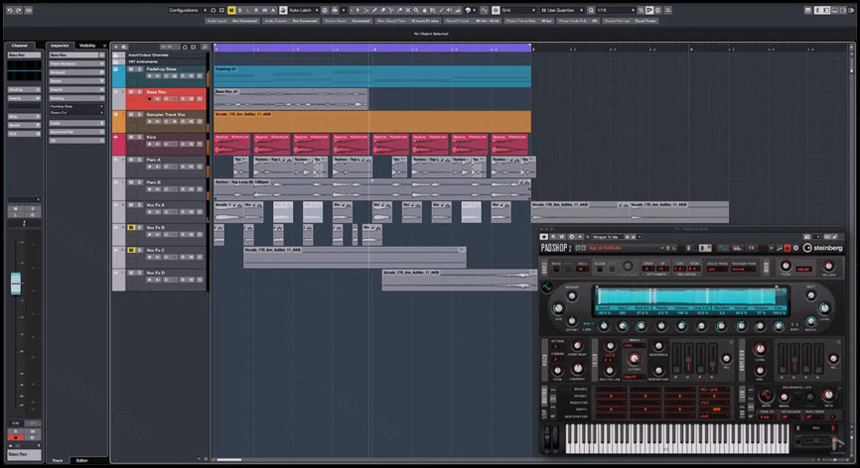Open the 1/16 quantize preset dropdown
The height and width of the screenshot is (468, 860).
click(x=615, y=10)
